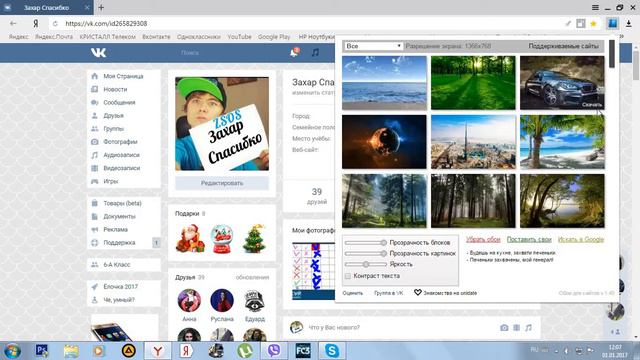The width and height of the screenshot is (640, 360).
Task: Select the burning planet wallpaper thumbnail
Action: [x=384, y=142]
